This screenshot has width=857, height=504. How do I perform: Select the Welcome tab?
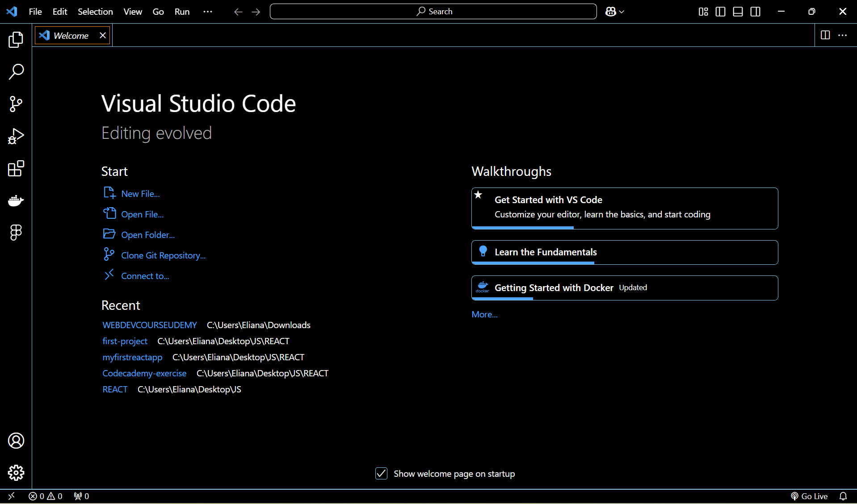tap(72, 35)
